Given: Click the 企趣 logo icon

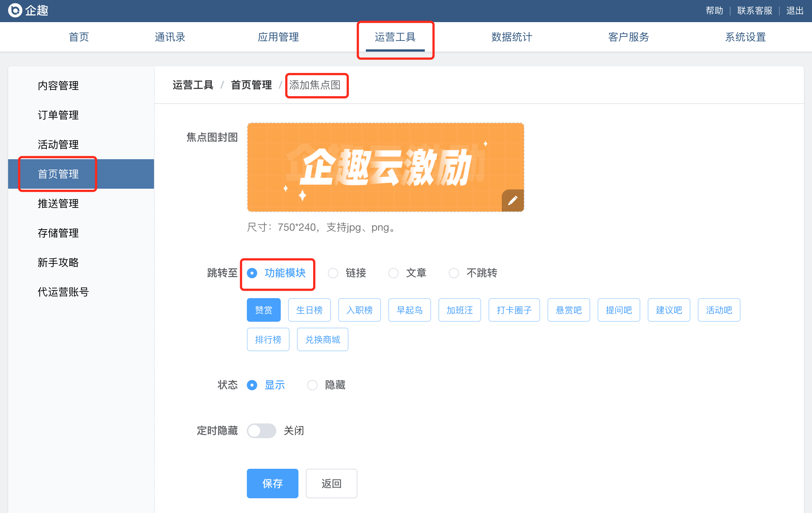Looking at the screenshot, I should (15, 10).
